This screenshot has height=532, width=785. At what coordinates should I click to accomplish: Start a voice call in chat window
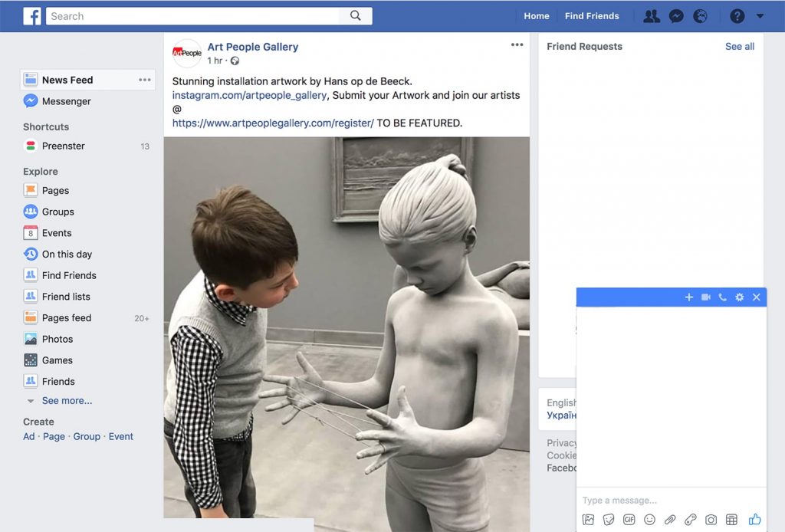722,297
